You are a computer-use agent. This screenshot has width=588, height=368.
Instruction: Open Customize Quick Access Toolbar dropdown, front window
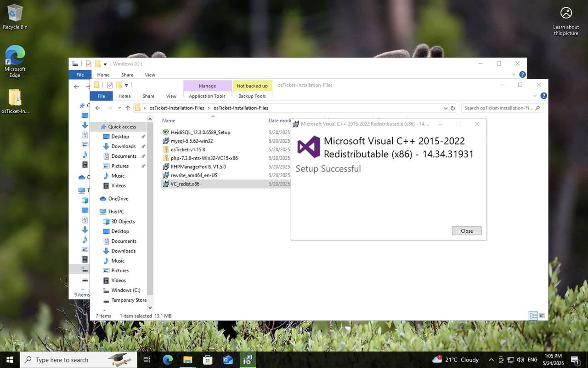pos(126,85)
